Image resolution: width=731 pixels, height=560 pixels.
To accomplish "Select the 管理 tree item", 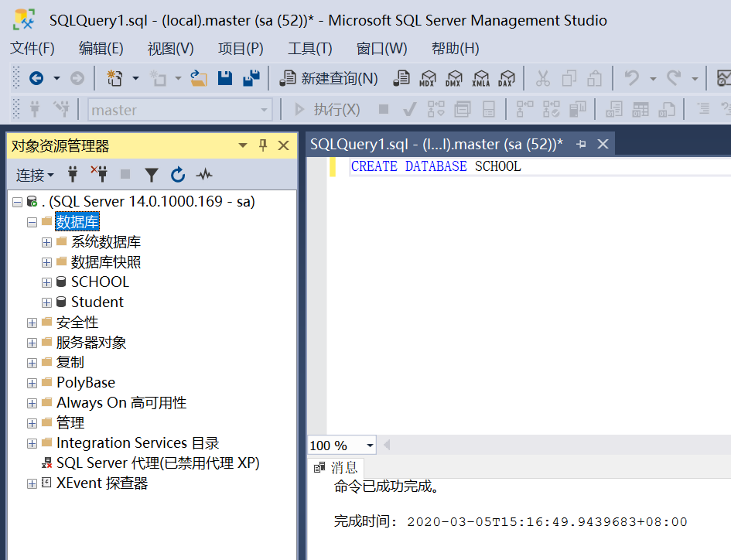I will click(70, 422).
